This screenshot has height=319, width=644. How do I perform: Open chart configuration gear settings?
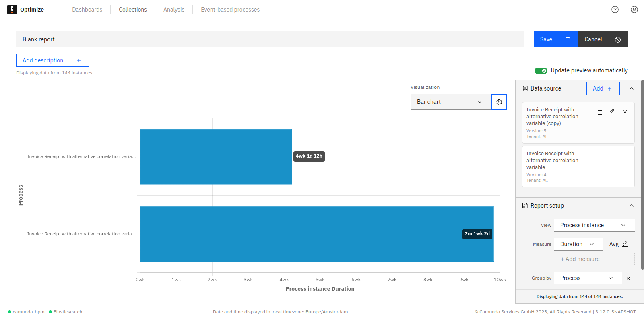[499, 102]
